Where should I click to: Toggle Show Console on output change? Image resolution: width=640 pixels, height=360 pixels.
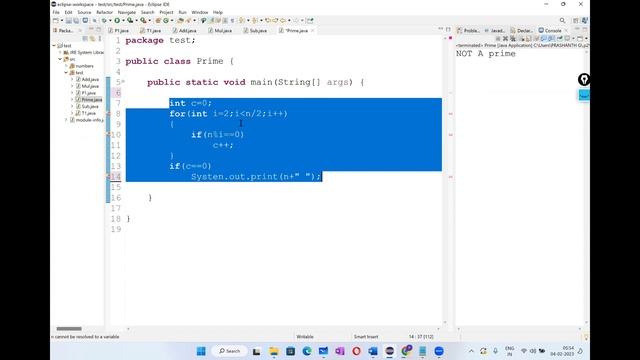[543, 38]
